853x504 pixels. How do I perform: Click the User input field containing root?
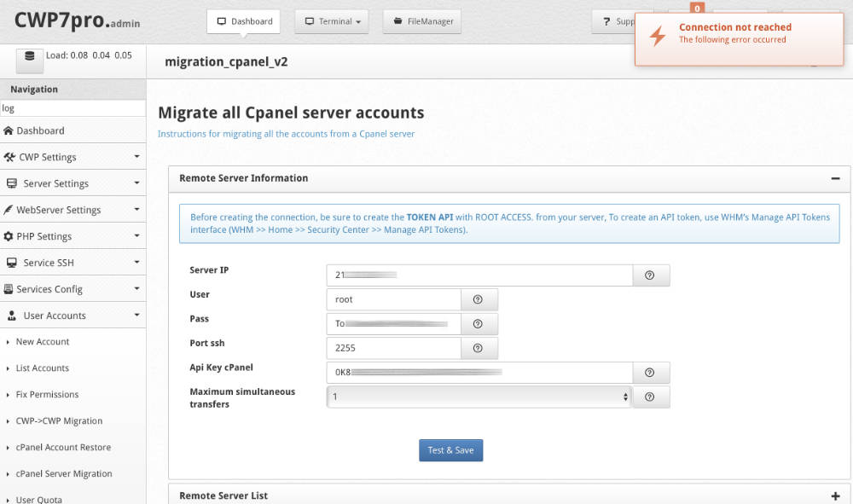tap(394, 299)
